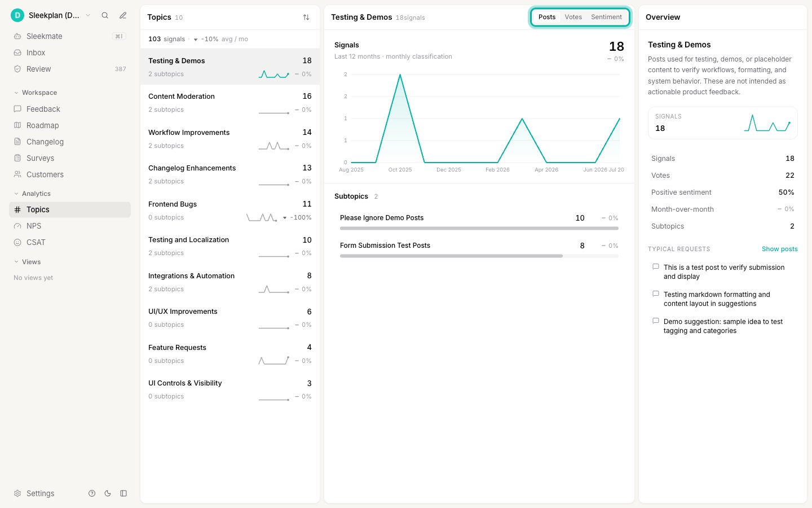The image size is (812, 508).
Task: Click the Month-over-month 0% value
Action: [785, 209]
